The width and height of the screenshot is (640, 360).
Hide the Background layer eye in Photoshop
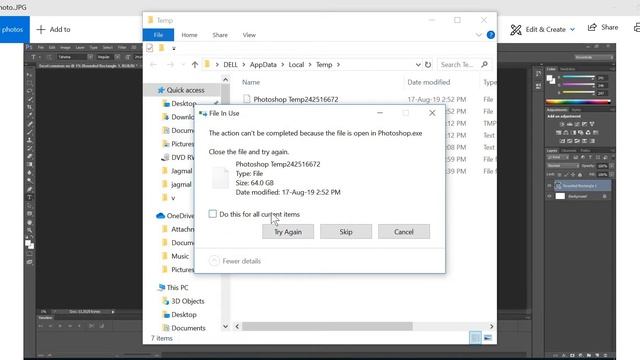tap(549, 196)
